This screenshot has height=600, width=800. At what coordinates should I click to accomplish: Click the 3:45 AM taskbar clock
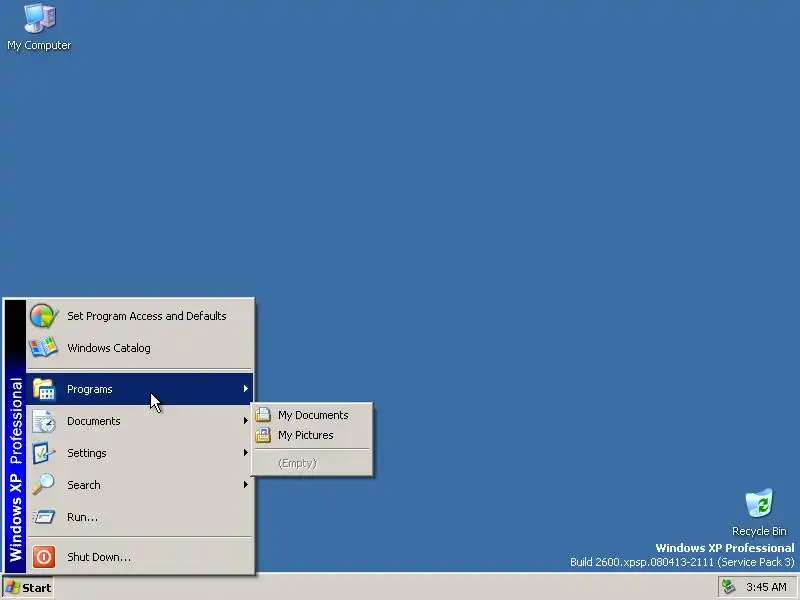(x=766, y=587)
